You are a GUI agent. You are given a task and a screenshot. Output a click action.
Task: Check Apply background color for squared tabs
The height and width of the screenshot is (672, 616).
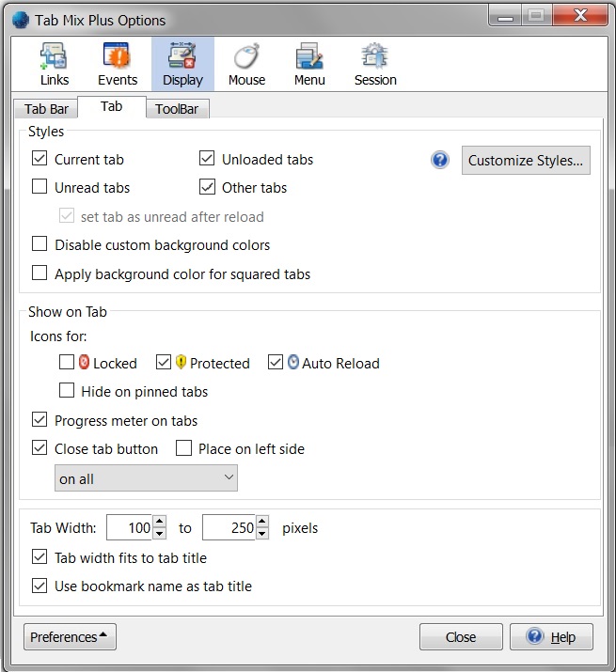[x=39, y=273]
